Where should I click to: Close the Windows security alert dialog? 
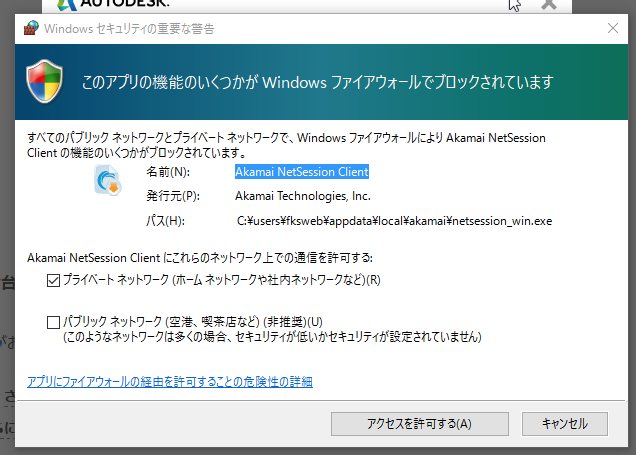[613, 28]
